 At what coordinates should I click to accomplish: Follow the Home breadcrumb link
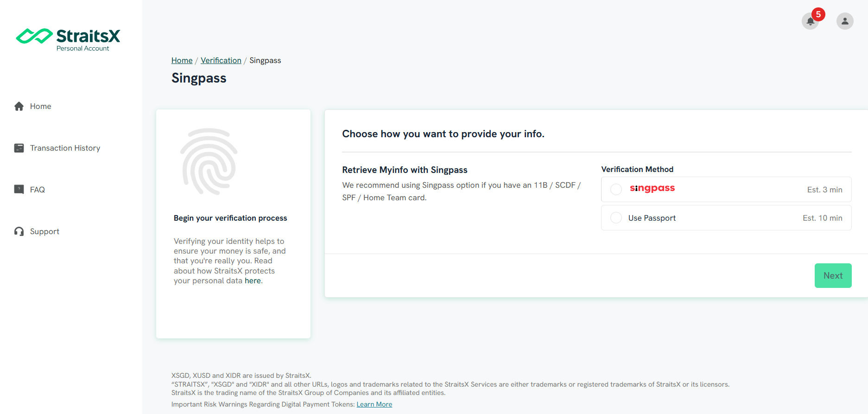(182, 60)
